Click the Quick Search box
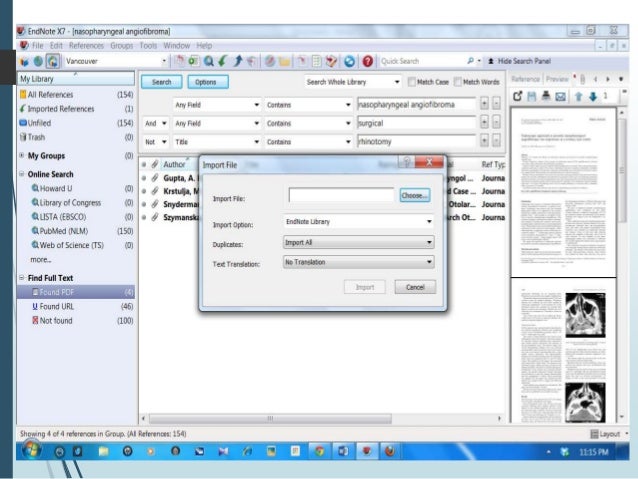The height and width of the screenshot is (479, 638). tap(423, 61)
